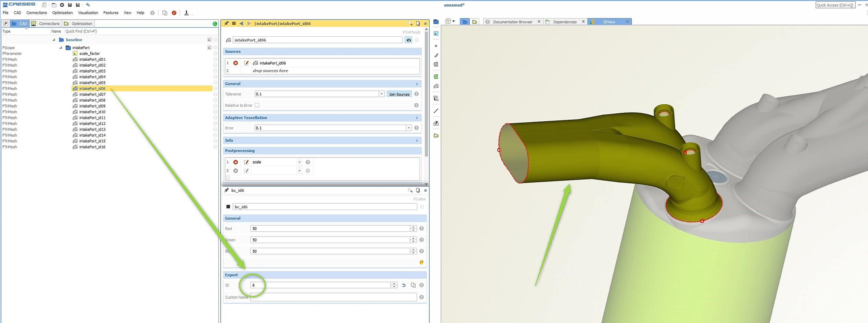Open the Visualization menu
This screenshot has width=868, height=323.
(x=88, y=13)
